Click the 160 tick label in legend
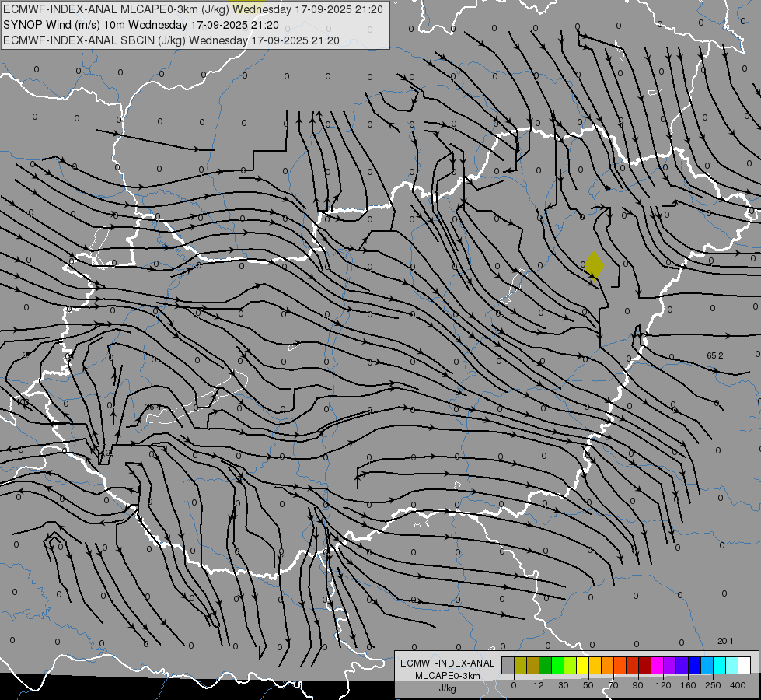The image size is (761, 700). coord(688,685)
